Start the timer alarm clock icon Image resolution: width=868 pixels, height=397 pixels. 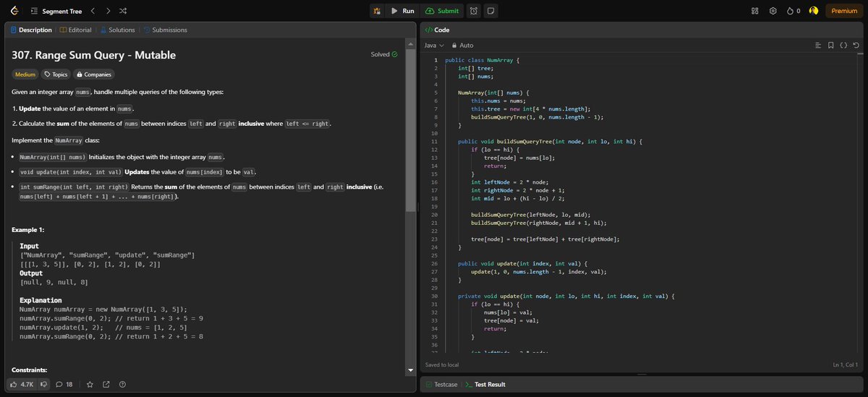[x=474, y=11]
